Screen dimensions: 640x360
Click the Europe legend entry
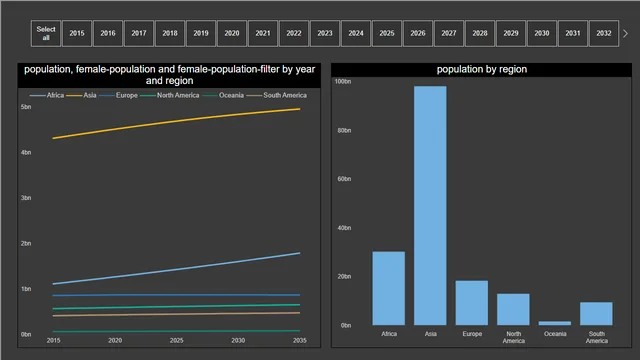click(x=118, y=95)
